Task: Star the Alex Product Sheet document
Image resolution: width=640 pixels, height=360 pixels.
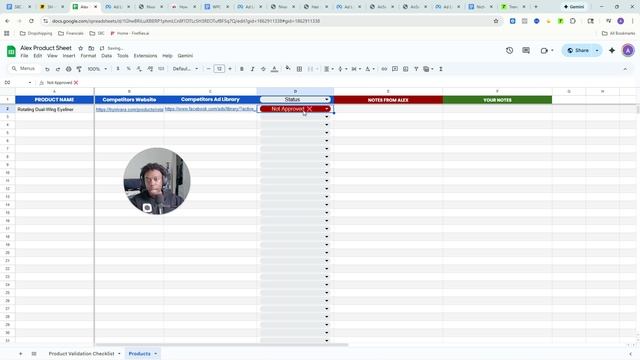Action: click(x=80, y=48)
